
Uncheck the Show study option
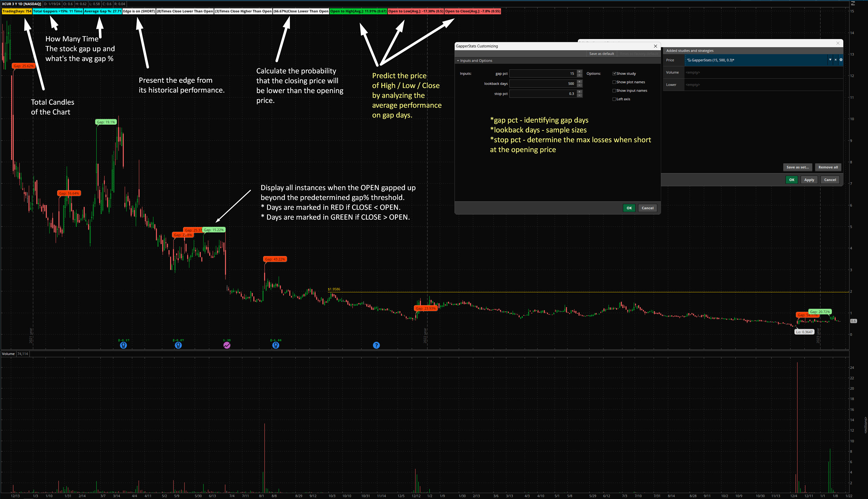tap(614, 73)
